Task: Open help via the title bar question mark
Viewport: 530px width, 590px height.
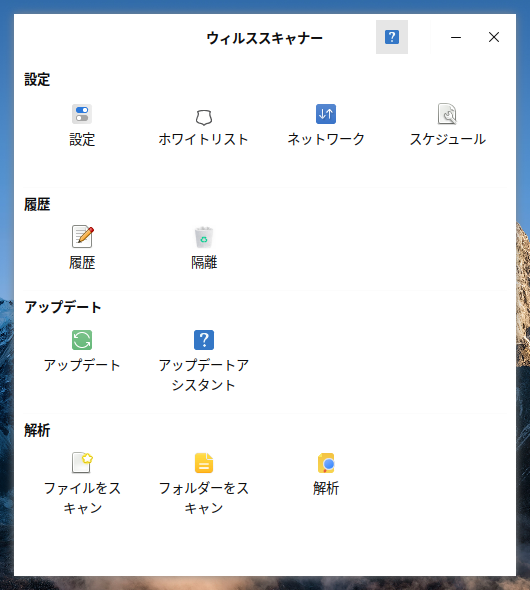Action: tap(392, 37)
